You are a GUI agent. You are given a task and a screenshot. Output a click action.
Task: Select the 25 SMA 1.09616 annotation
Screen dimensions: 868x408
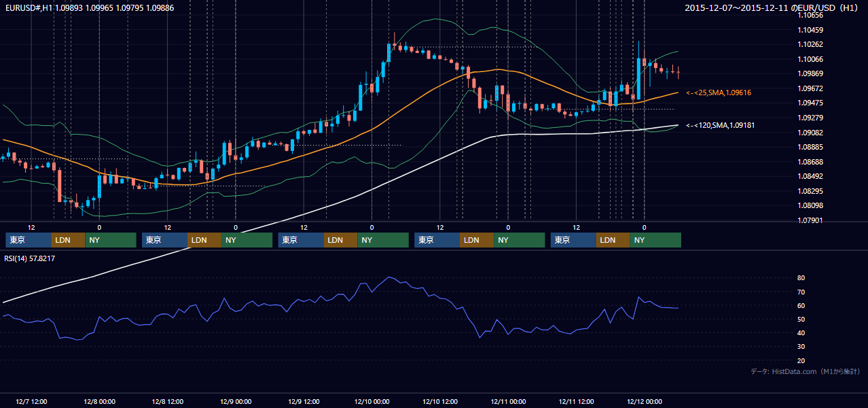tap(718, 92)
